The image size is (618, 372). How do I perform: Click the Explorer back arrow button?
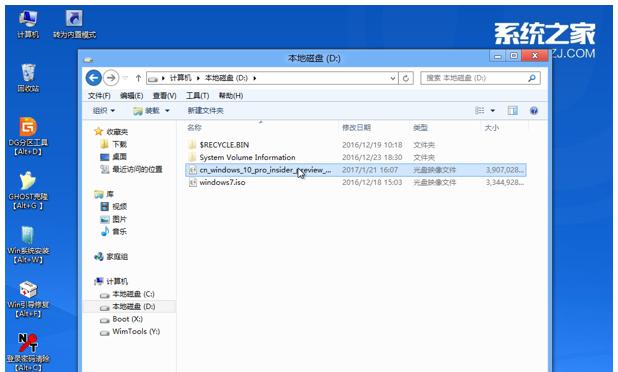tap(94, 78)
